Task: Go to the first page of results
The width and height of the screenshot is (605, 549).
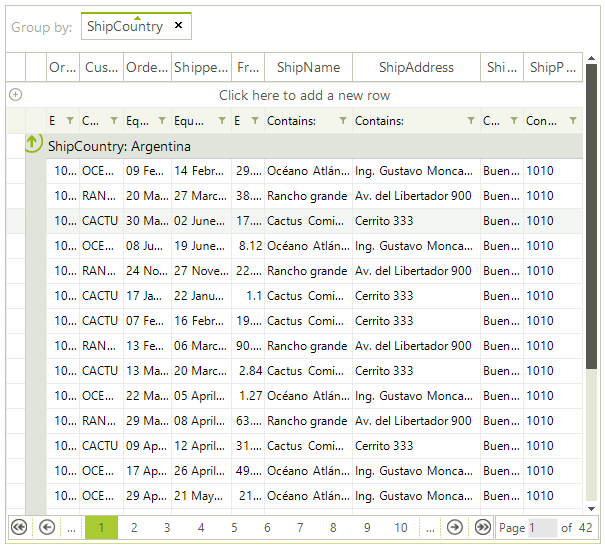Action: [x=18, y=527]
